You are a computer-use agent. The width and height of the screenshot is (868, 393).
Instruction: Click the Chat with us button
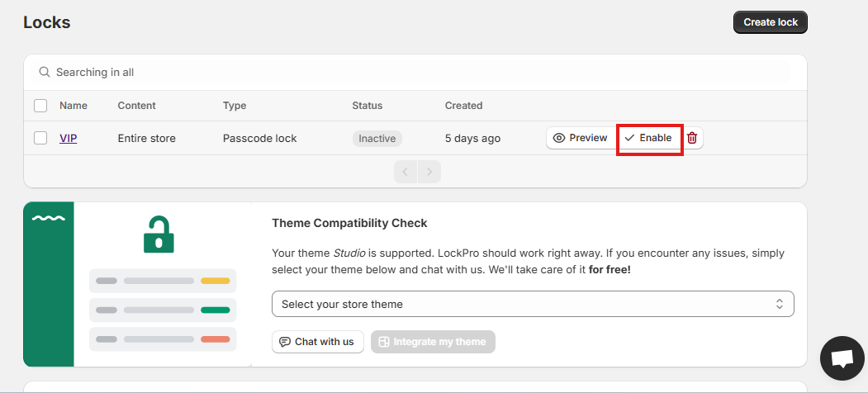317,342
